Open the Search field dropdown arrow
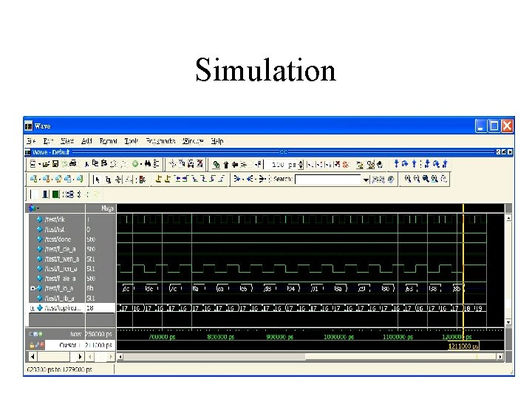 [366, 180]
